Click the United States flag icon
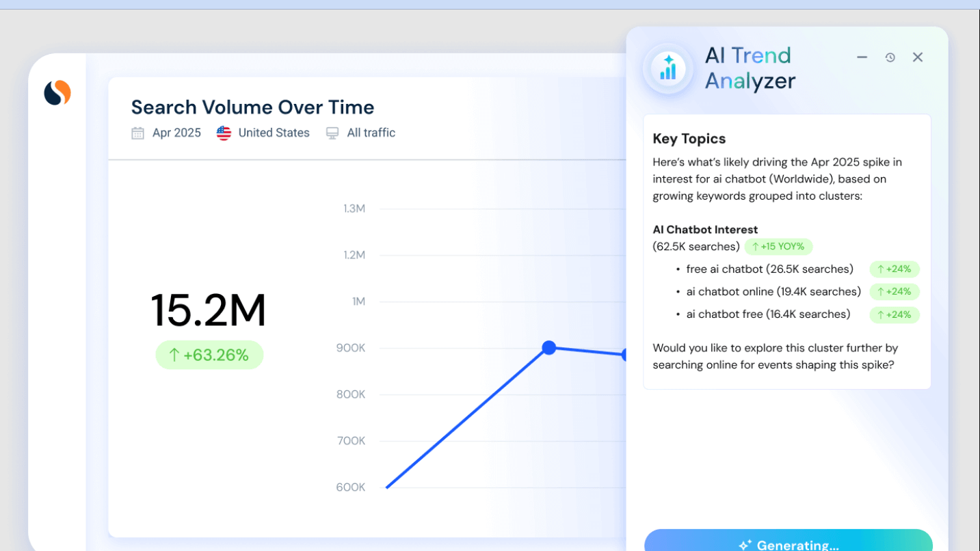The image size is (980, 551). [x=223, y=133]
